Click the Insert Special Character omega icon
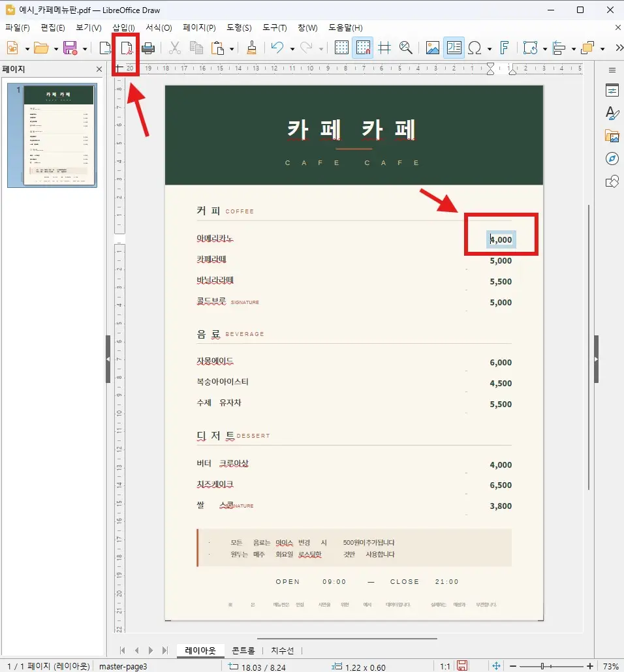Viewport: 624px width, 672px height. 475,48
